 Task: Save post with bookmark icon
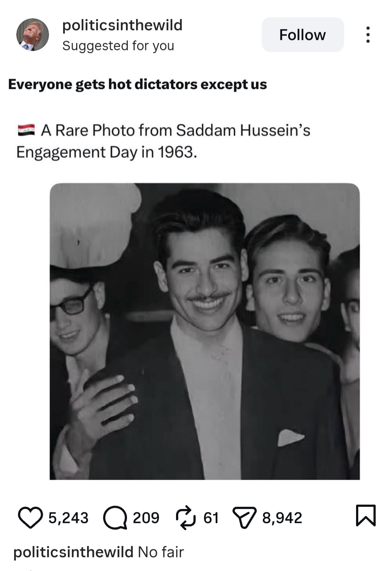click(366, 515)
